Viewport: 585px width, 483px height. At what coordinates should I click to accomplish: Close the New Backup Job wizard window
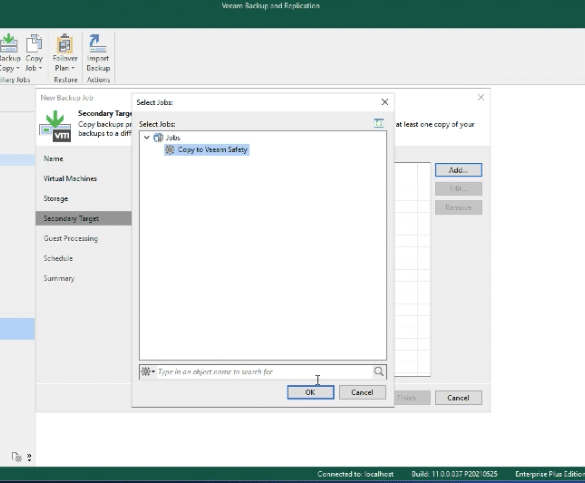click(481, 97)
